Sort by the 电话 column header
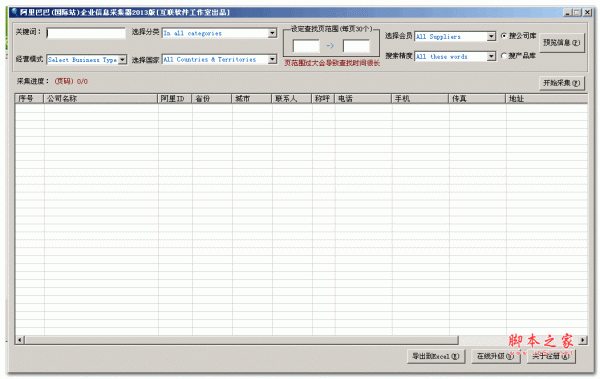600x379 pixels. (x=364, y=99)
